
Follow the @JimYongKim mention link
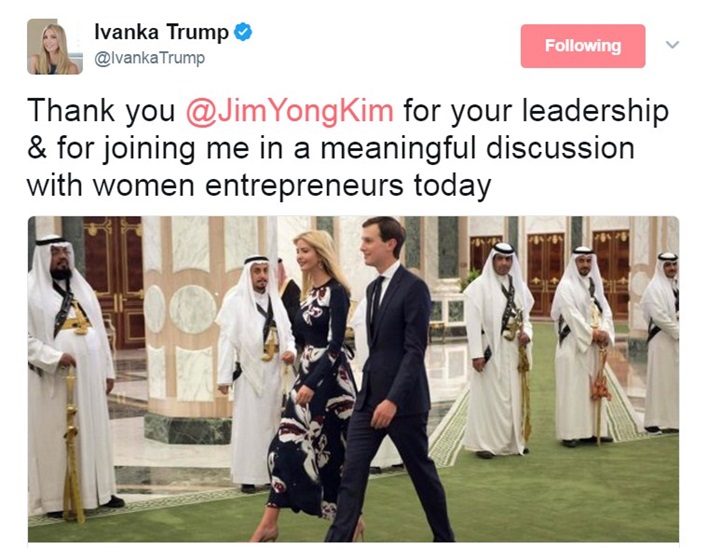coord(289,111)
